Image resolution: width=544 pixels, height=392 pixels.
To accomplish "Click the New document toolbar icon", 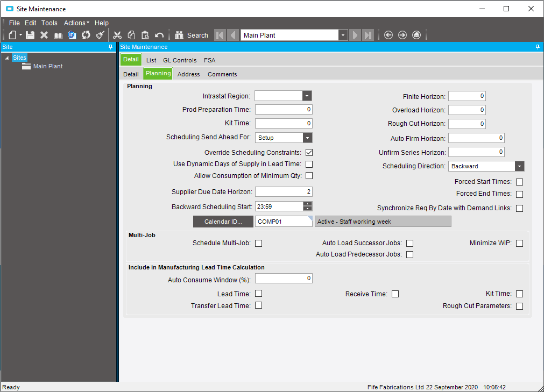I will point(12,35).
